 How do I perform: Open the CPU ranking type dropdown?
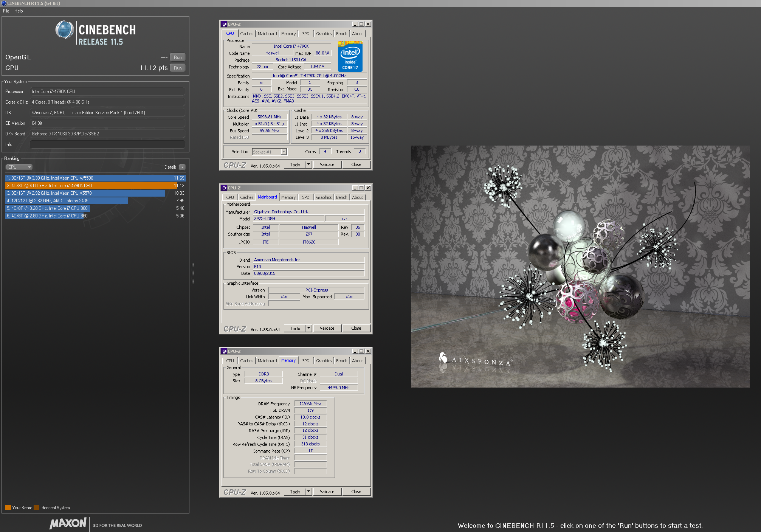19,167
